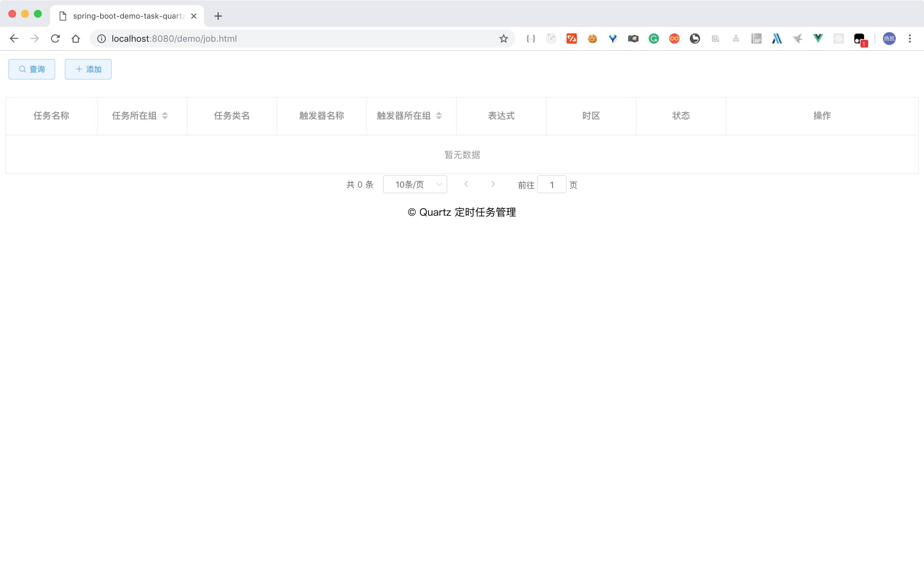Bookmark this page with the star icon
Viewport: 924px width, 563px height.
(x=503, y=39)
